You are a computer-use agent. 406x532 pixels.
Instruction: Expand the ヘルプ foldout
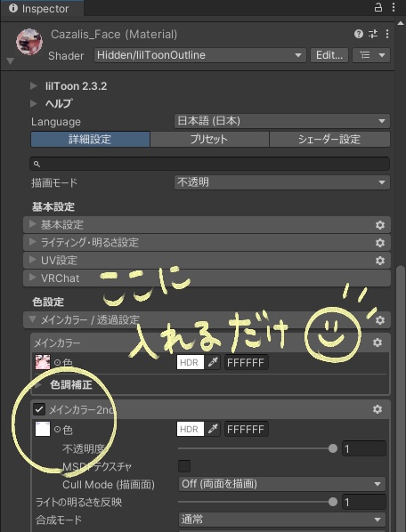click(x=33, y=103)
